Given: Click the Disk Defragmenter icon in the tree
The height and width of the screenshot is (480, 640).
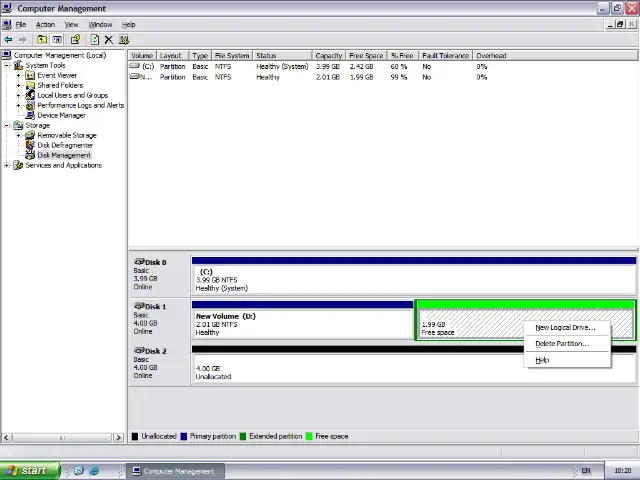Looking at the screenshot, I should 30,145.
